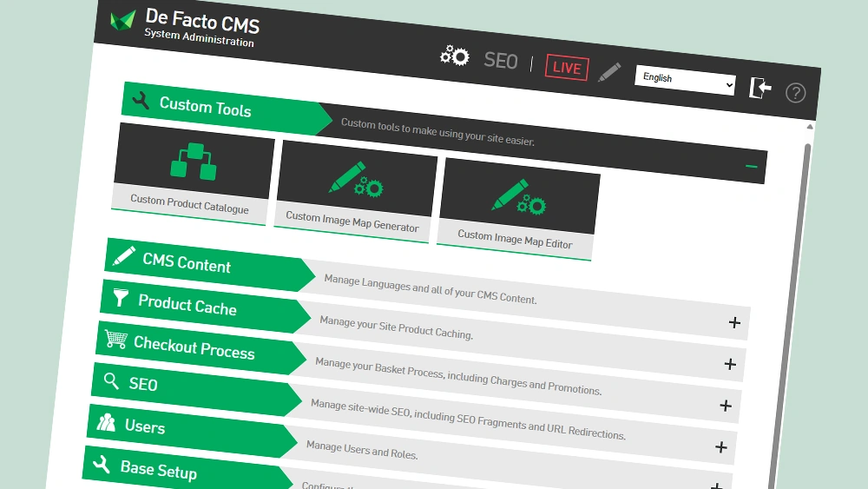Click the De Facto CMS green logo

click(122, 21)
